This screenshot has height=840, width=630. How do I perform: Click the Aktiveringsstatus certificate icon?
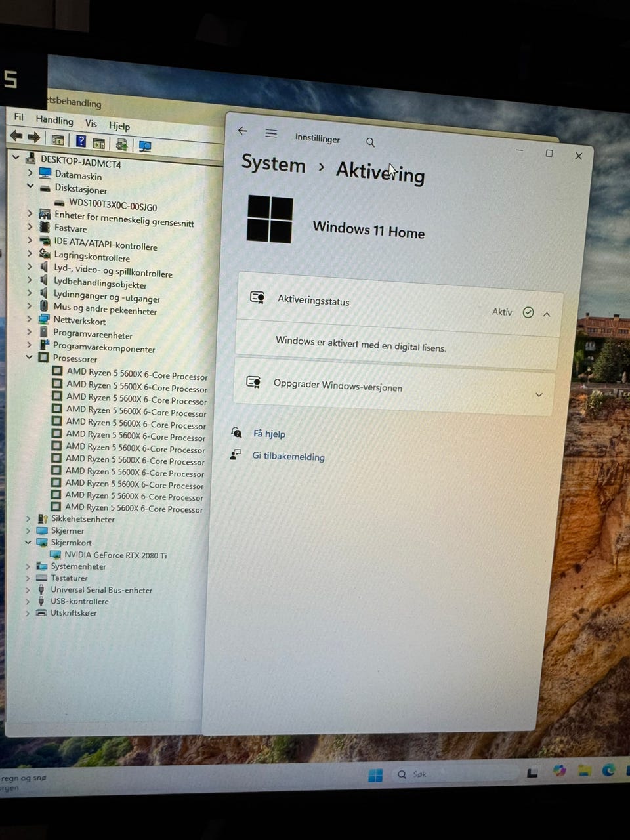pyautogui.click(x=257, y=297)
